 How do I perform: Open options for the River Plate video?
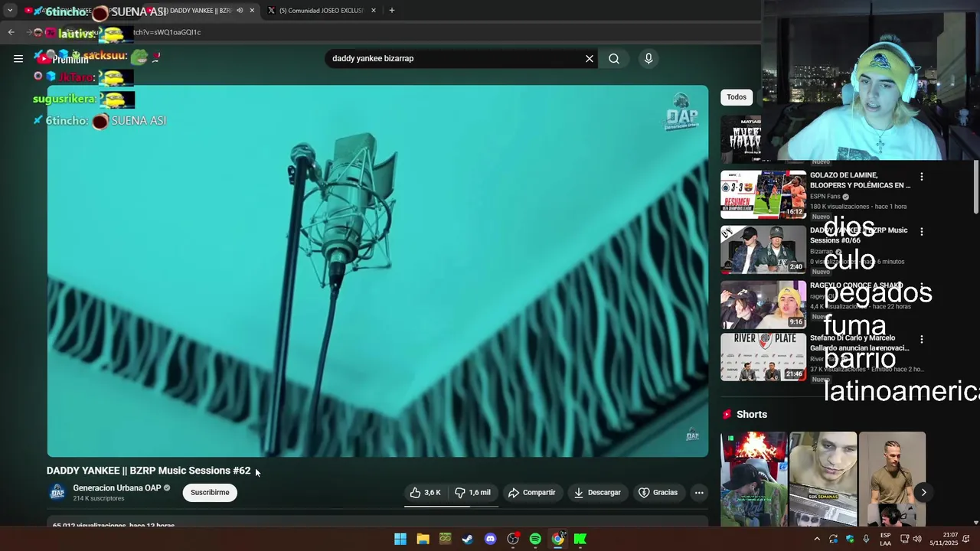click(x=921, y=340)
